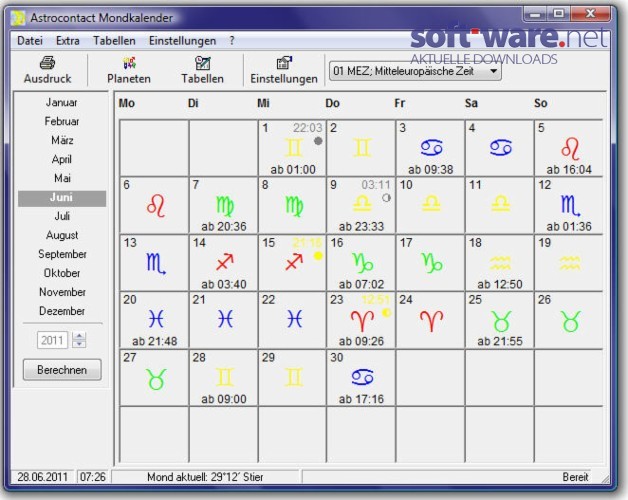Viewport: 628px width, 500px height.
Task: Open the Planeten toolbar icon
Action: click(129, 63)
